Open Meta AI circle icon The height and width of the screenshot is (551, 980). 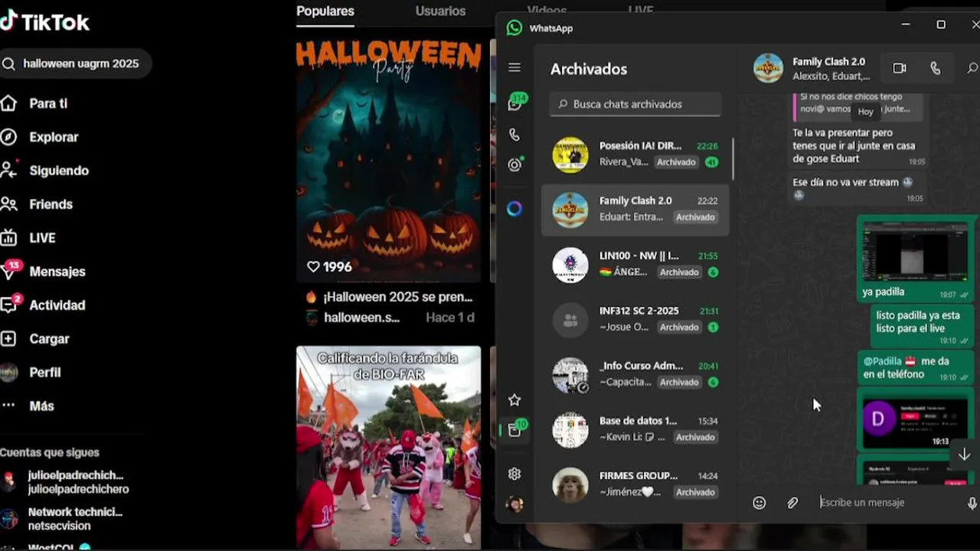(514, 209)
